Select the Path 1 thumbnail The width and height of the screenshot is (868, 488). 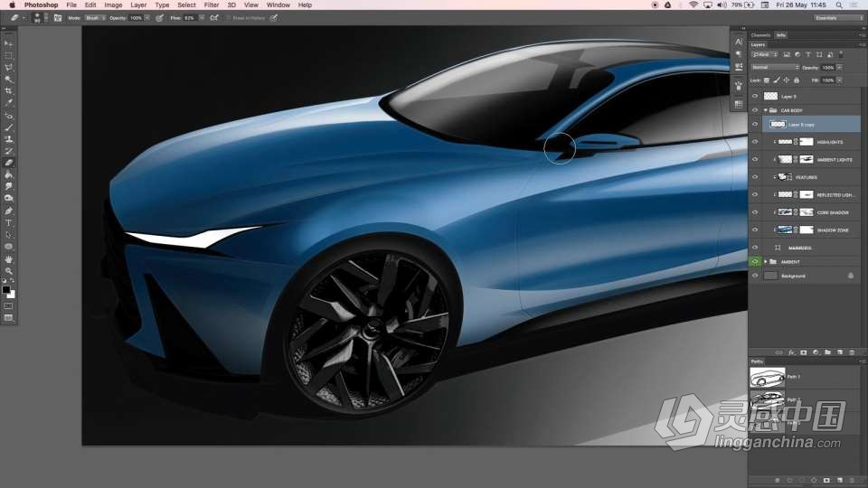(x=767, y=376)
